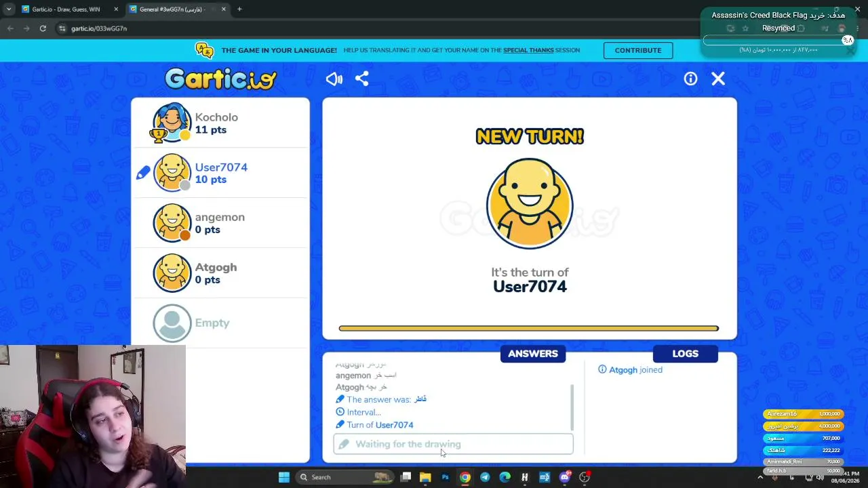Open the SPECIAL THANKS link
The image size is (868, 488).
[x=528, y=50]
